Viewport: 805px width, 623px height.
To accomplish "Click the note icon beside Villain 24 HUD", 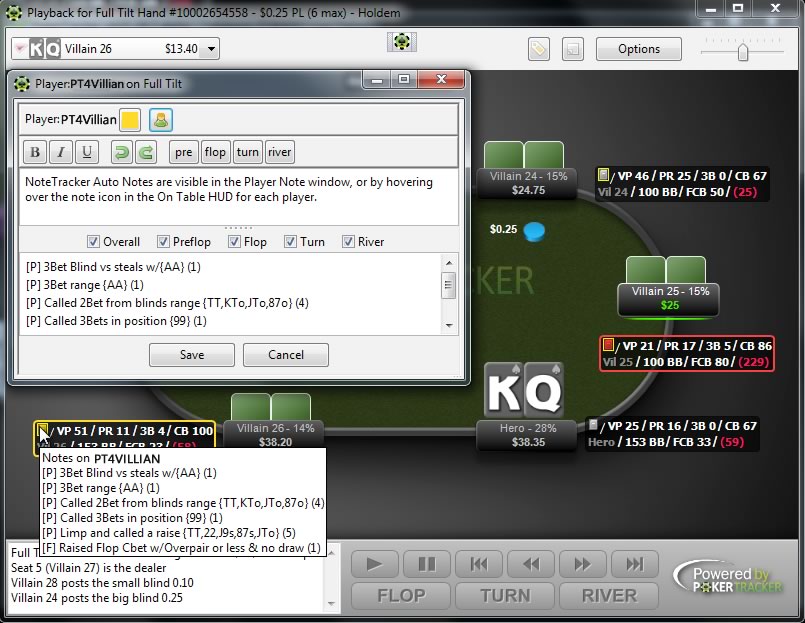I will [604, 175].
